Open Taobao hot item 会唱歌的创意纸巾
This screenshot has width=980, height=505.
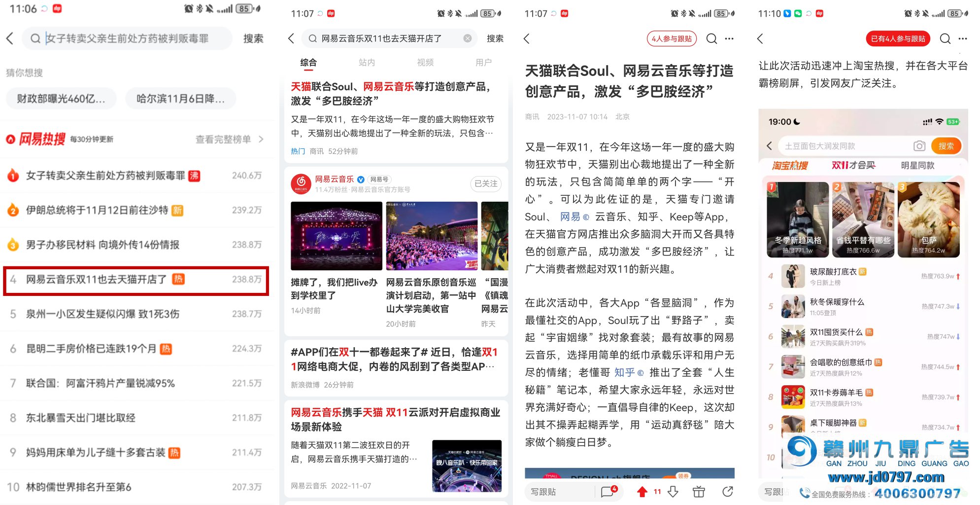click(863, 367)
